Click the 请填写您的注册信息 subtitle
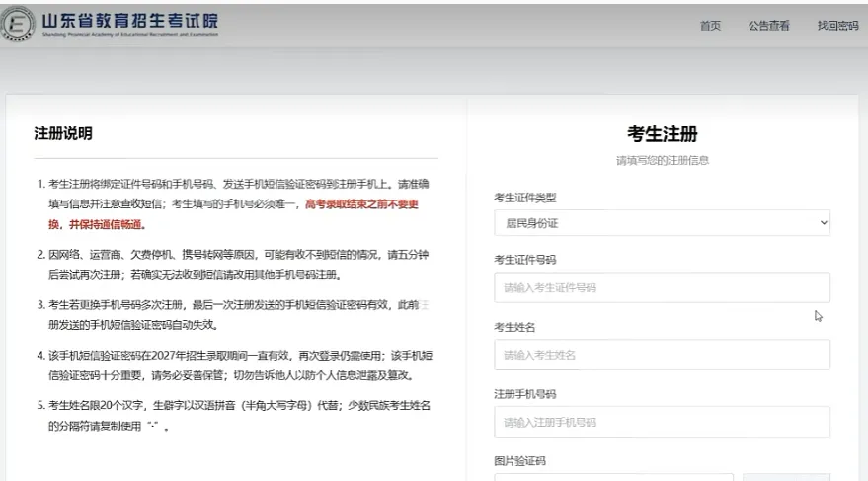 [x=662, y=161]
